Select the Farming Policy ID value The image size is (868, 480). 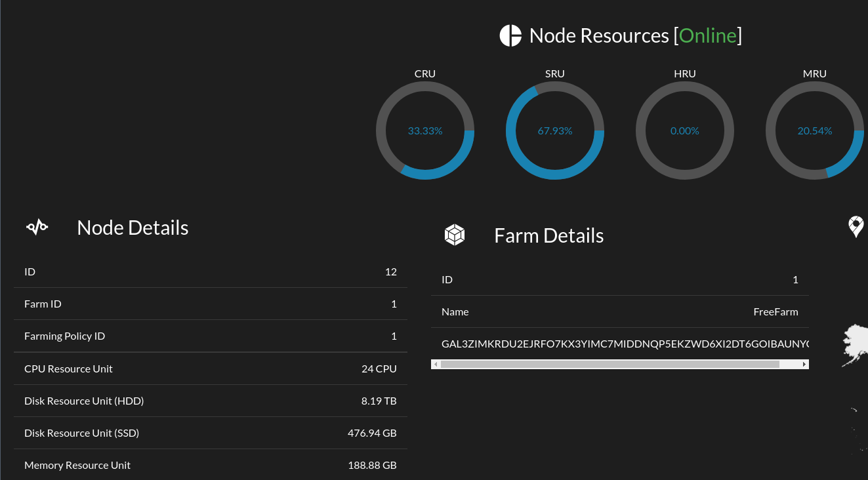click(394, 336)
